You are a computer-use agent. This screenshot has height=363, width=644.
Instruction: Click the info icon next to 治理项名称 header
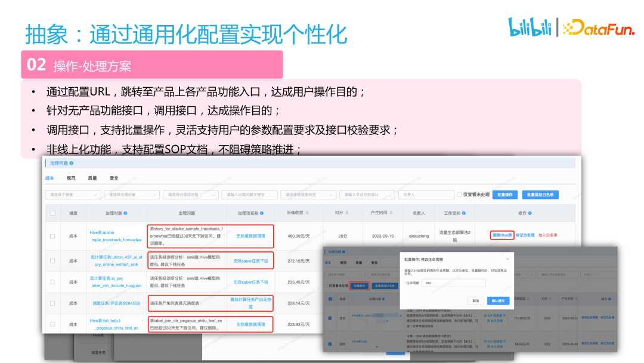coord(261,213)
